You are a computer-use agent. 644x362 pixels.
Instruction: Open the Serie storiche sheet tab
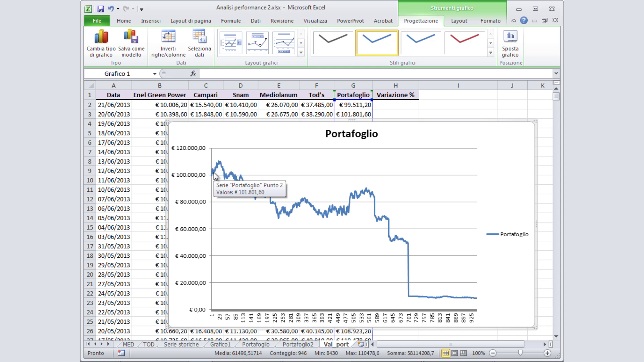coord(181,344)
